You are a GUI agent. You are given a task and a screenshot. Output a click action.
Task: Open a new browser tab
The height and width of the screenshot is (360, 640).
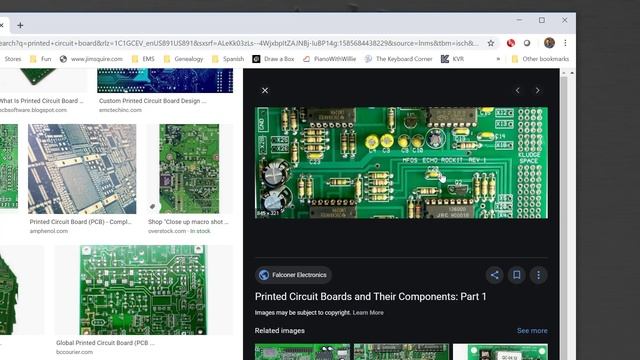click(x=20, y=25)
